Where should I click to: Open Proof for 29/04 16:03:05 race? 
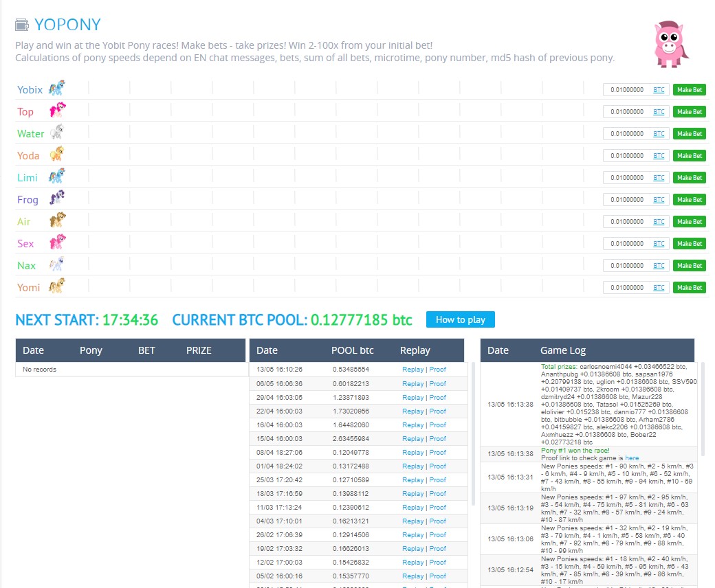(x=437, y=397)
